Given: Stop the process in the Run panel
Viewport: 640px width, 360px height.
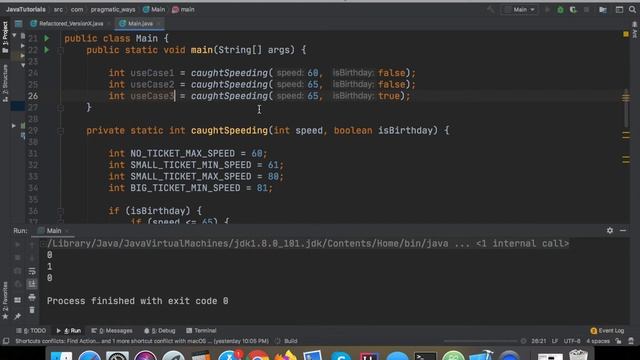Looking at the screenshot, I should click(18, 258).
